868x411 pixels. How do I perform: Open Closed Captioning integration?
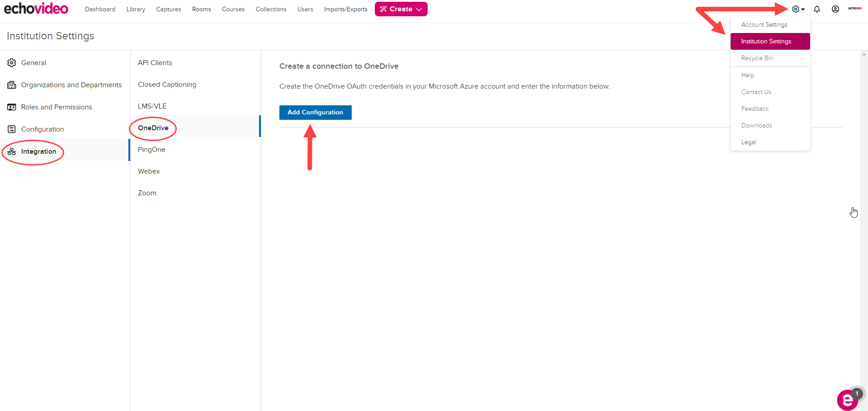click(x=196, y=85)
